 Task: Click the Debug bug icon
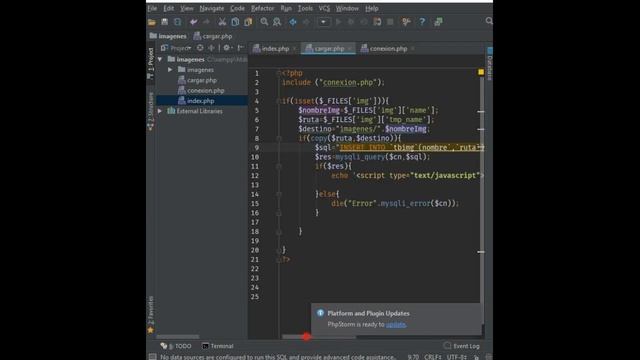pyautogui.click(x=351, y=22)
